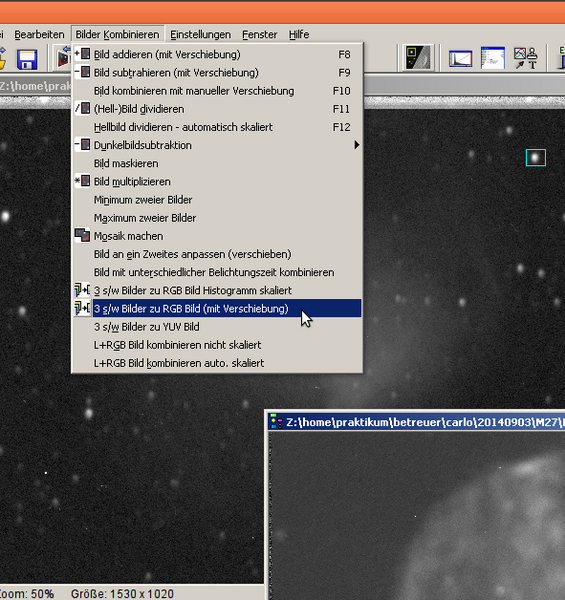Click the F12 shortcut label in the menu

pos(342,127)
